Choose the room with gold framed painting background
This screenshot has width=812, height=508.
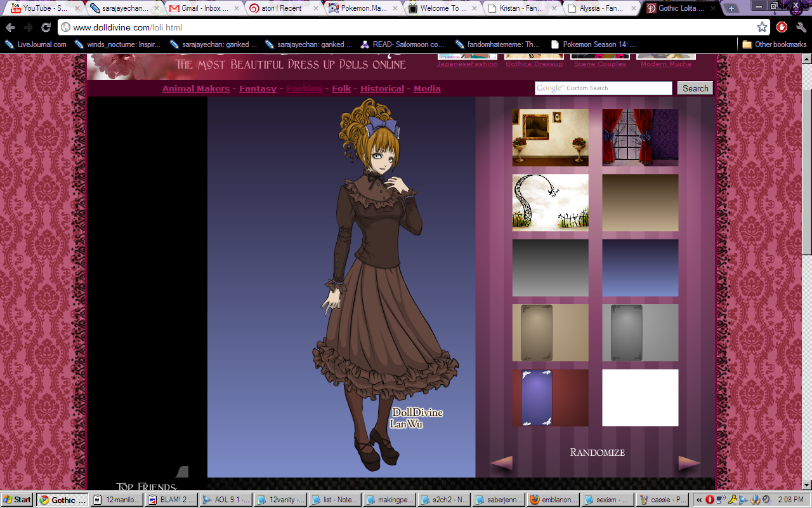coord(550,137)
